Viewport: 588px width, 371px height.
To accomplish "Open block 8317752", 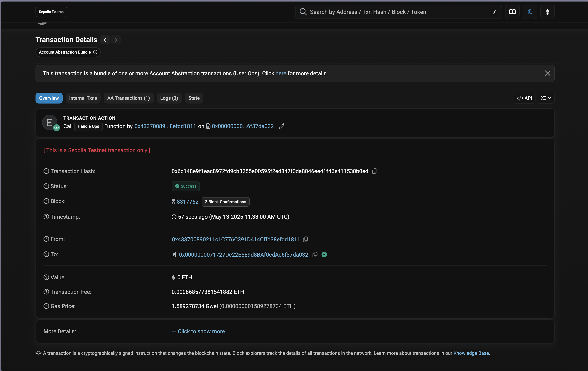I will 187,202.
